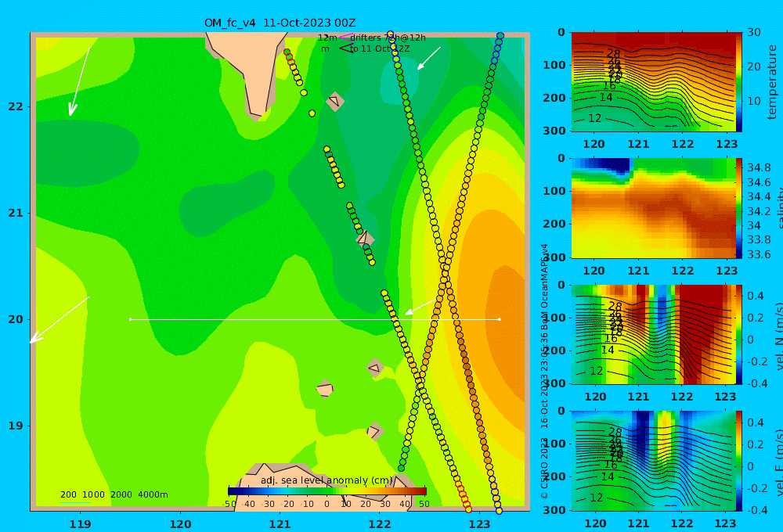
Task: Click the temperature colorbar beside top section panel
Action: pyautogui.click(x=739, y=82)
